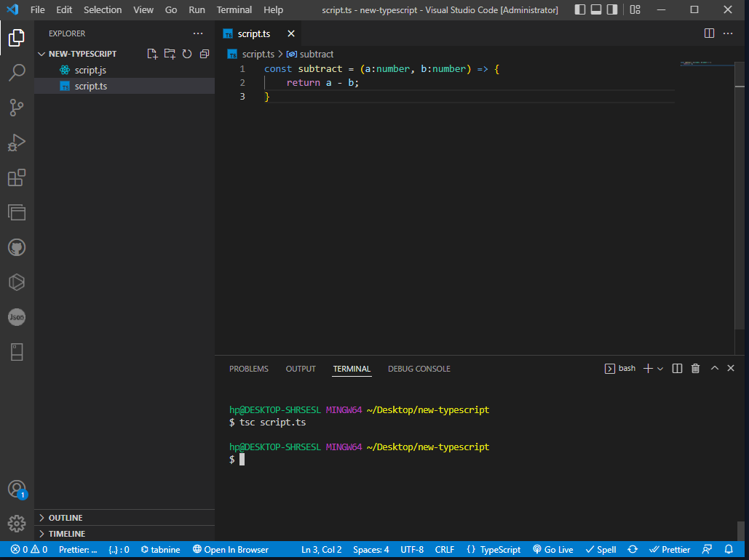Toggle Go Live server in status bar
Viewport: 749px width, 560px height.
552,550
